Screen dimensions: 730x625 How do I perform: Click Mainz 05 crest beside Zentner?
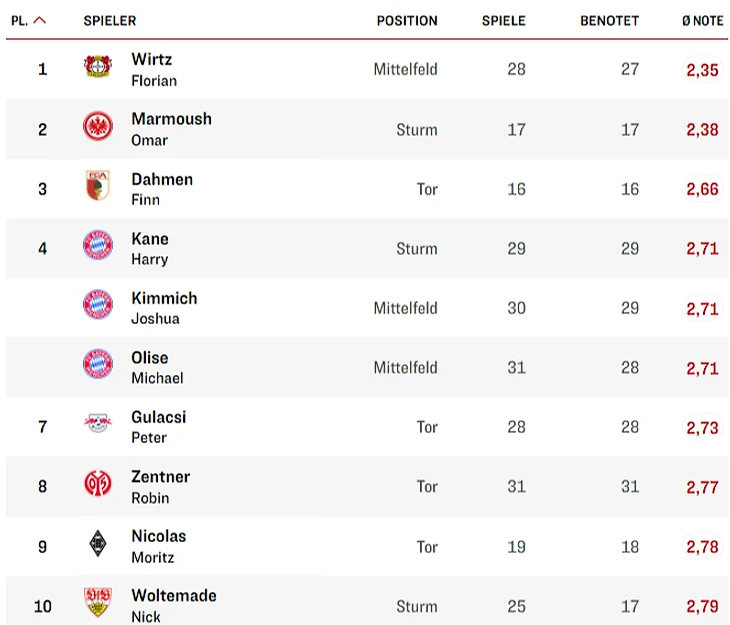tap(98, 485)
